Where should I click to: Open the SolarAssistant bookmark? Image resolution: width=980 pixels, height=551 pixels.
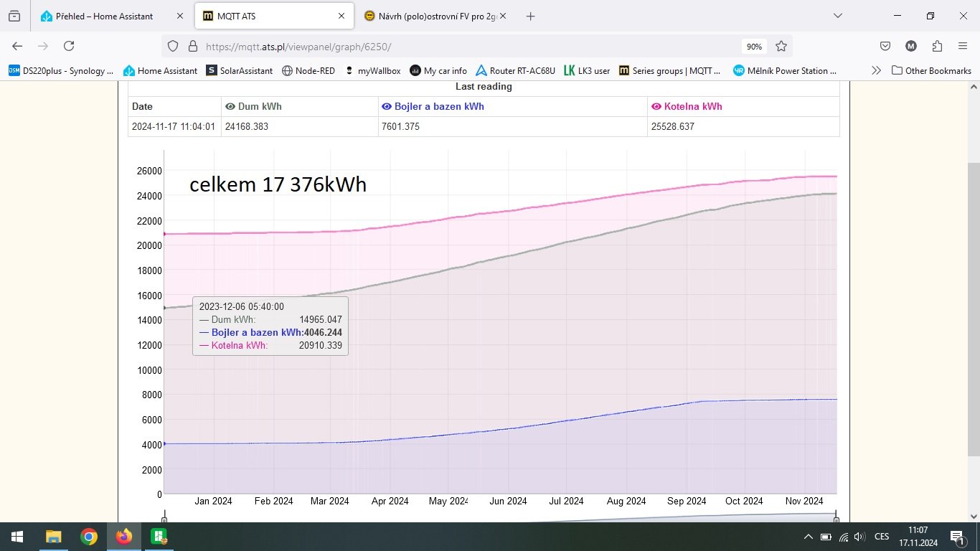(x=240, y=70)
